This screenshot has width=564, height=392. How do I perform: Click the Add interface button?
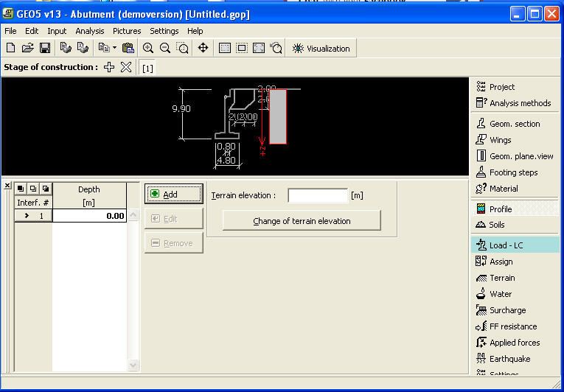tap(174, 195)
